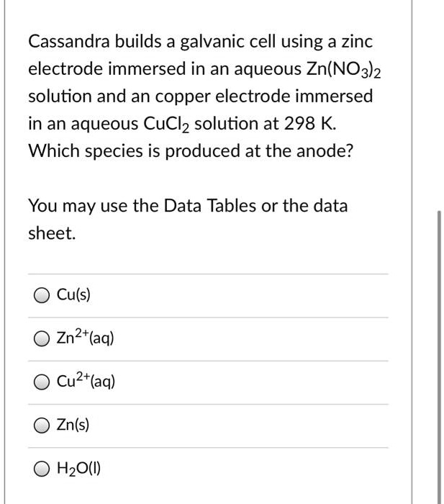Pick the Cu2+(aq) radio button
This screenshot has height=504, width=444.
[41, 382]
